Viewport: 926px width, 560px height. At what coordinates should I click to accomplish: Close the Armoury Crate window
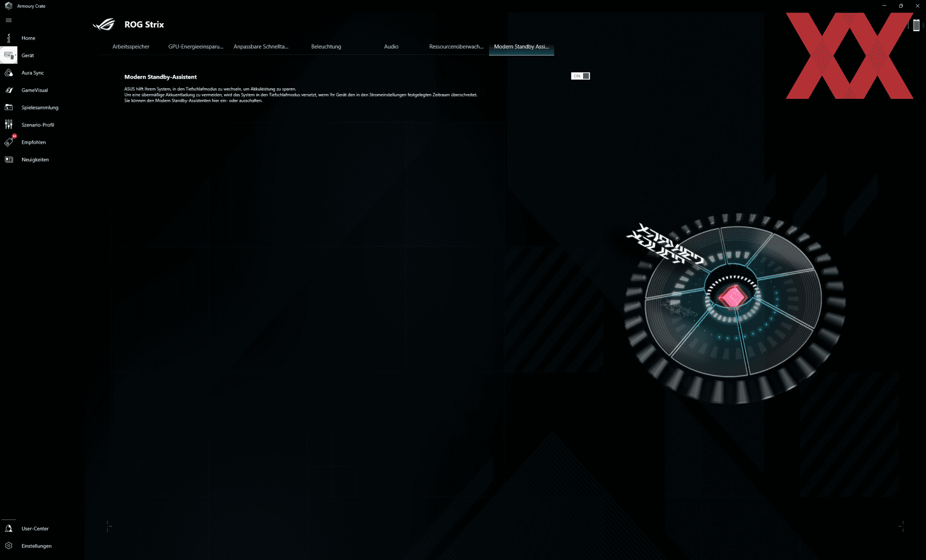pos(917,6)
